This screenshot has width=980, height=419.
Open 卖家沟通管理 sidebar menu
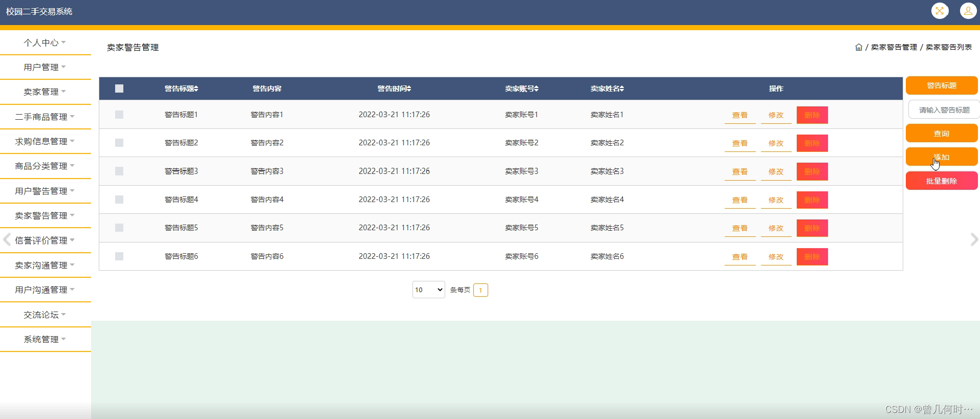(x=45, y=265)
